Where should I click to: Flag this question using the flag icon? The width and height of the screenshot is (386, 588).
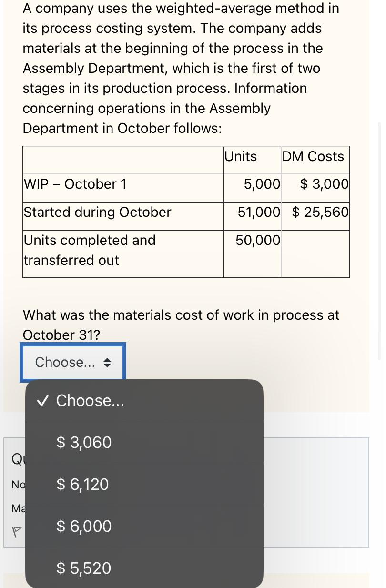point(16,532)
